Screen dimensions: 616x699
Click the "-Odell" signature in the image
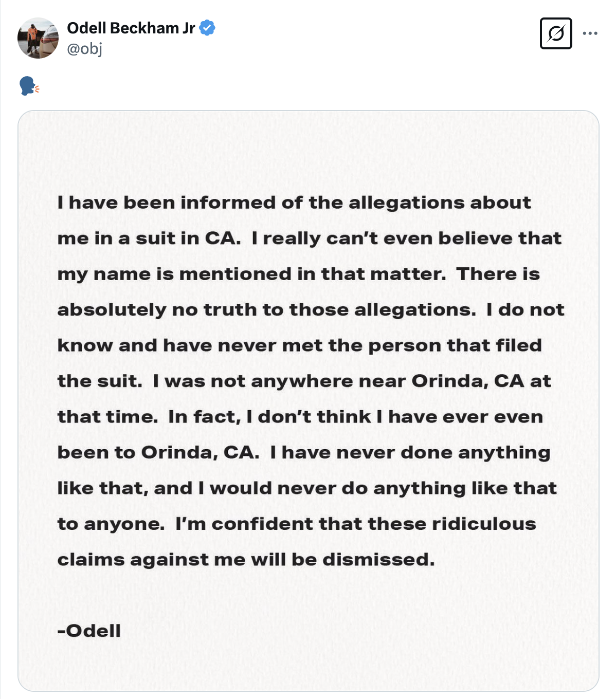click(89, 631)
